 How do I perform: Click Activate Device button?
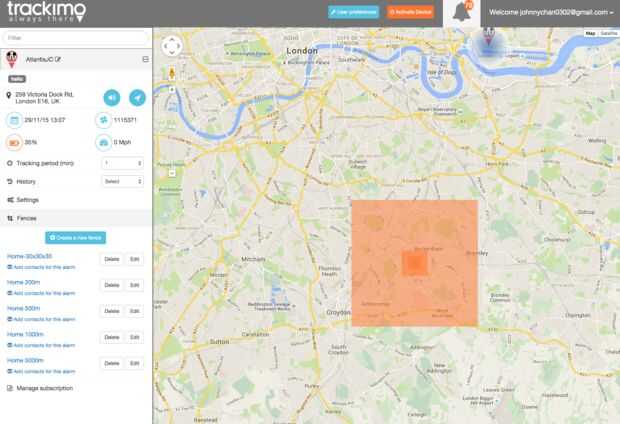[x=410, y=12]
